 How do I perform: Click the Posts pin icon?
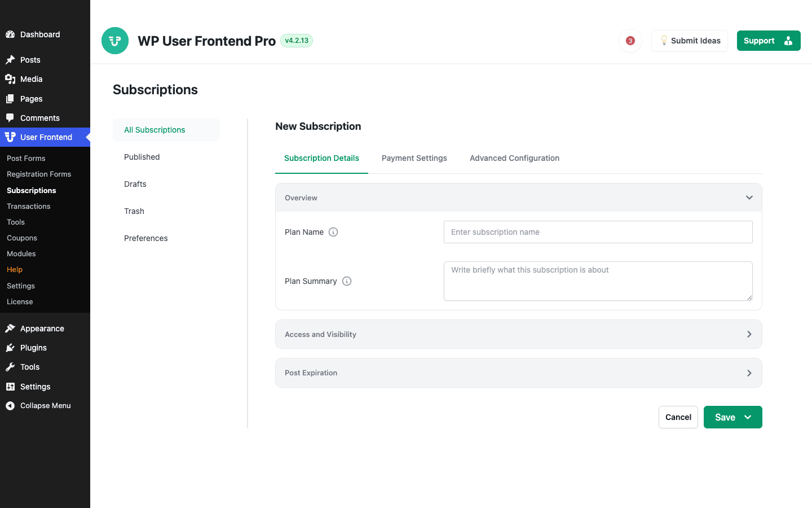(x=10, y=60)
